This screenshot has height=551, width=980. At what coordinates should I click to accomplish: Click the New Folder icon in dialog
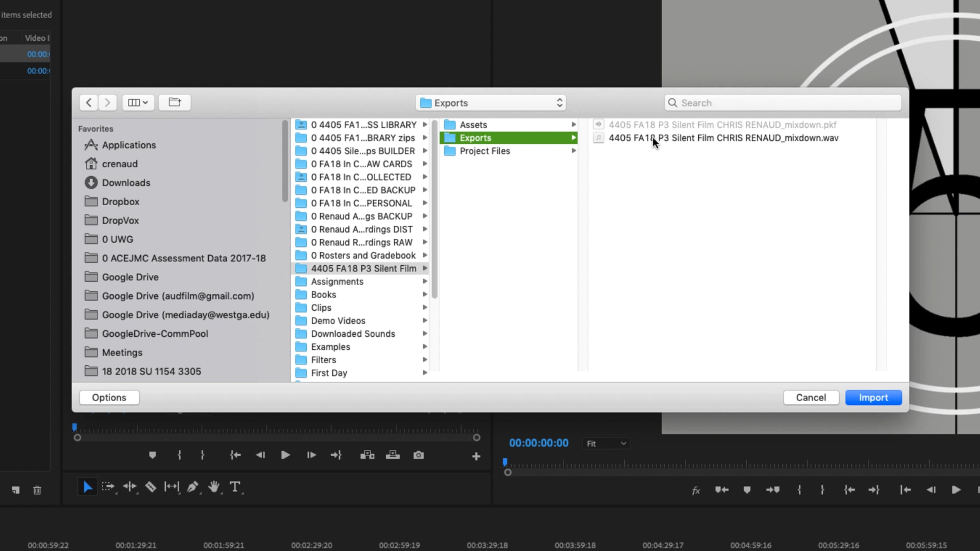click(x=175, y=102)
